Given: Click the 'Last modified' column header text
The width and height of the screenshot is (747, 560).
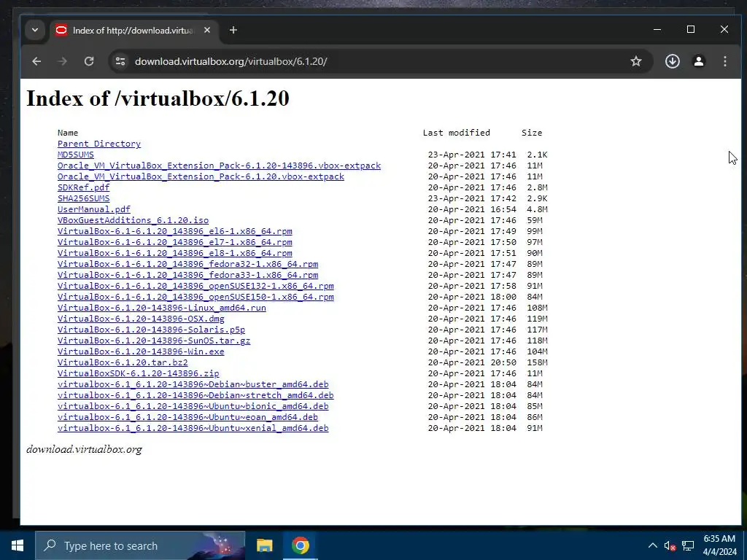Looking at the screenshot, I should click(457, 133).
